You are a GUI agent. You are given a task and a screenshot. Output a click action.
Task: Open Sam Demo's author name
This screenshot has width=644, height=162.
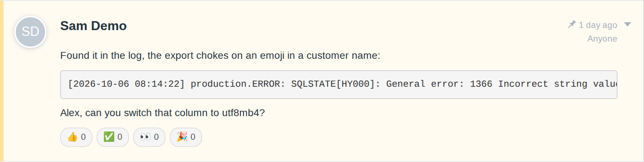[93, 26]
